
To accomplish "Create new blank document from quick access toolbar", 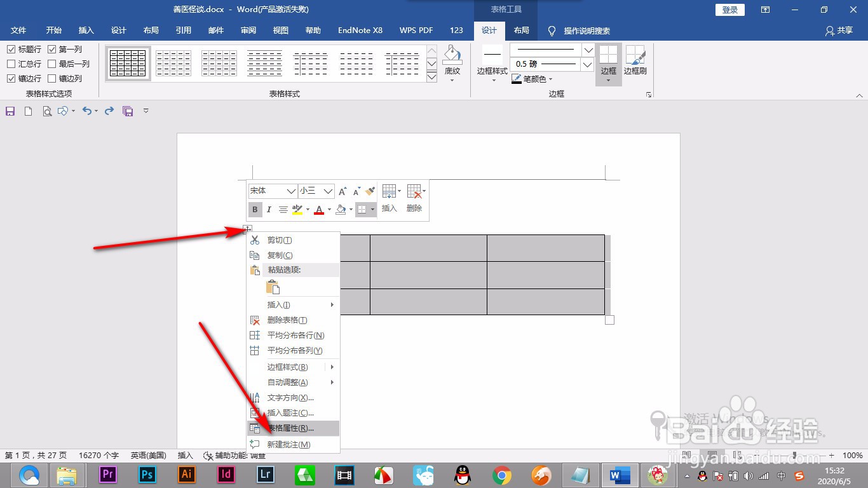I will (x=28, y=111).
